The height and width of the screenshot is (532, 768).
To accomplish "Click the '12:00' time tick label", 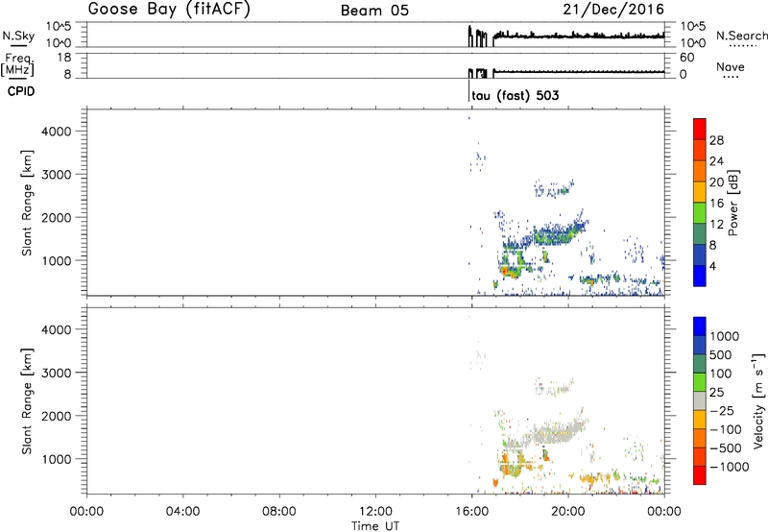I will coord(375,512).
